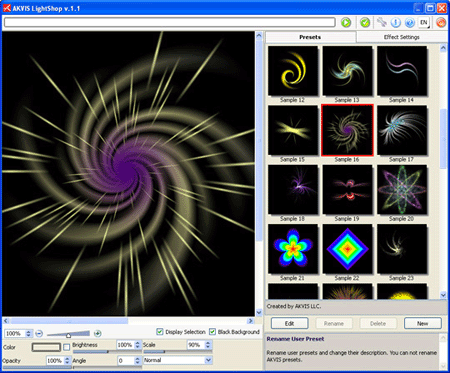Click the presets list scroll down arrow
This screenshot has height=373, width=450.
click(x=443, y=295)
